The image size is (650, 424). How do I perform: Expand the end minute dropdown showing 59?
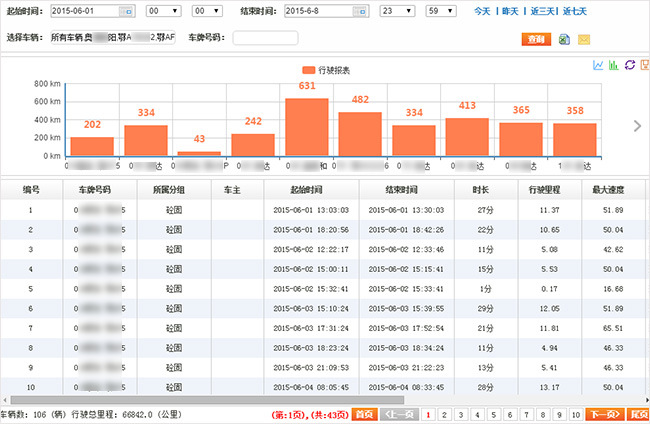click(441, 11)
